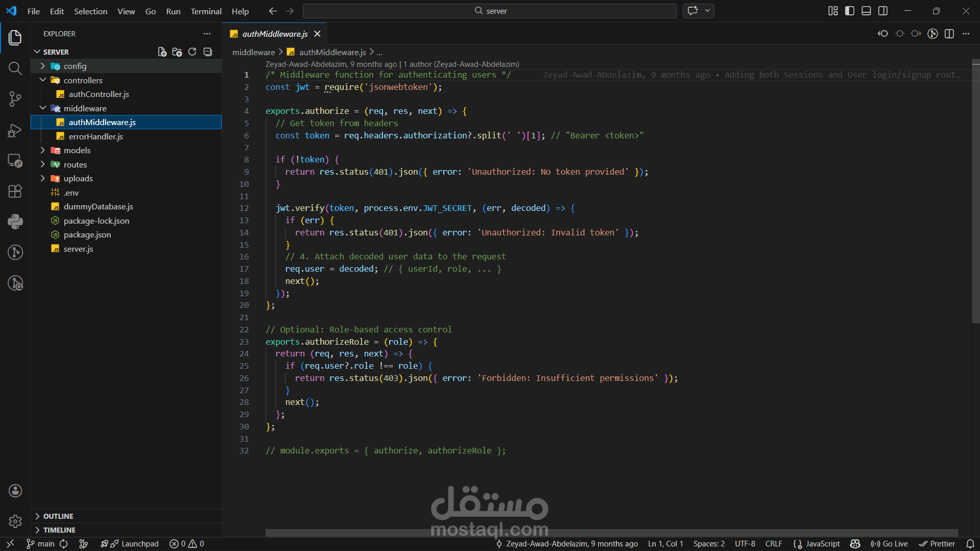Toggle Go Live server
The image size is (980, 551).
tap(889, 544)
